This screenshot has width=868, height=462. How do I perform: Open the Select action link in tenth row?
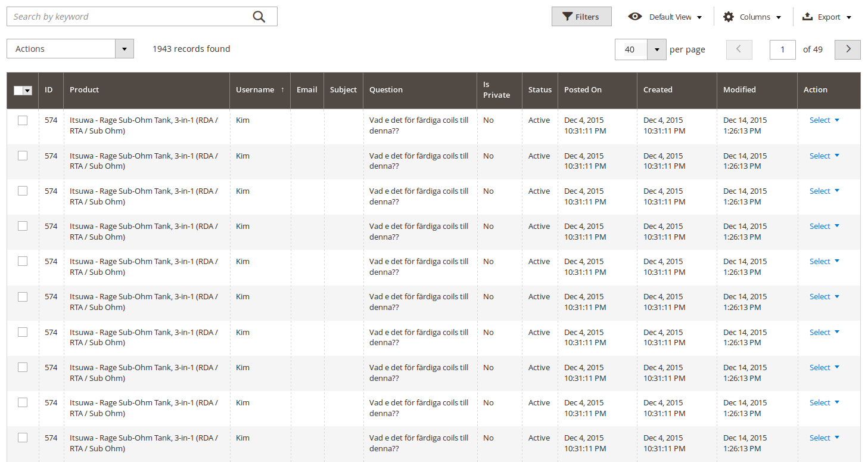pos(824,438)
